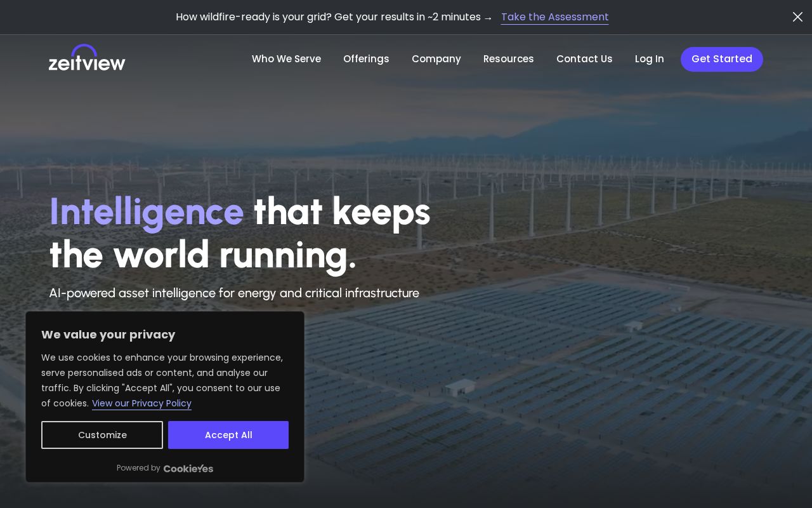Click the Get Started button
Image resolution: width=812 pixels, height=508 pixels.
pos(722,59)
